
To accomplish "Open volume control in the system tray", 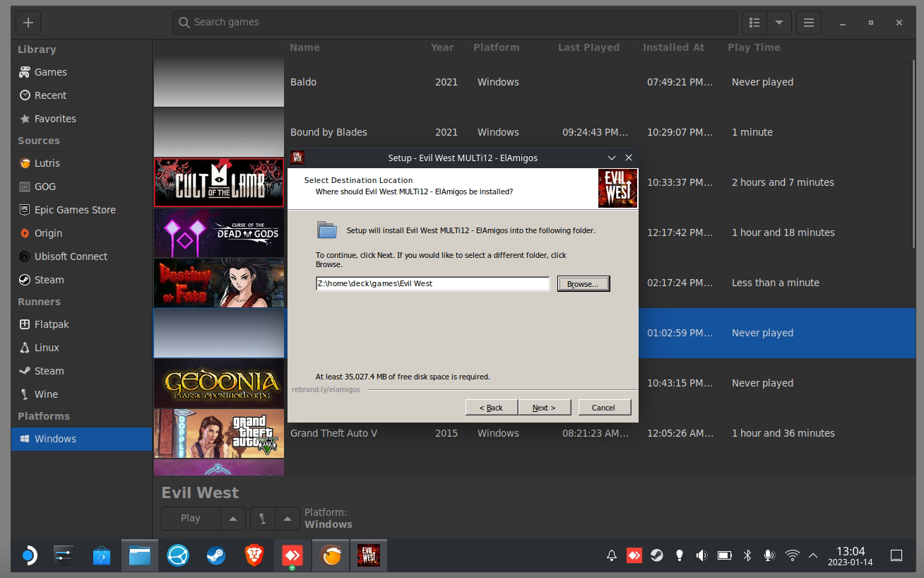I will (701, 556).
